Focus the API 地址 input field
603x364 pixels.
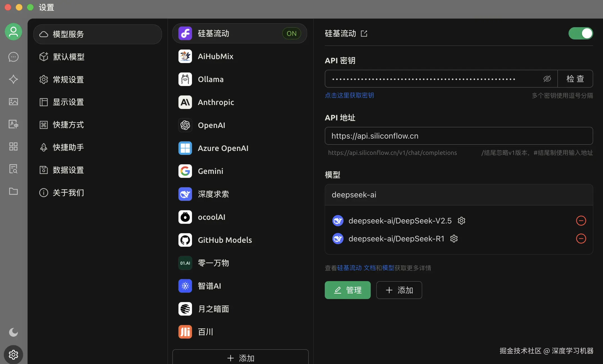point(459,136)
